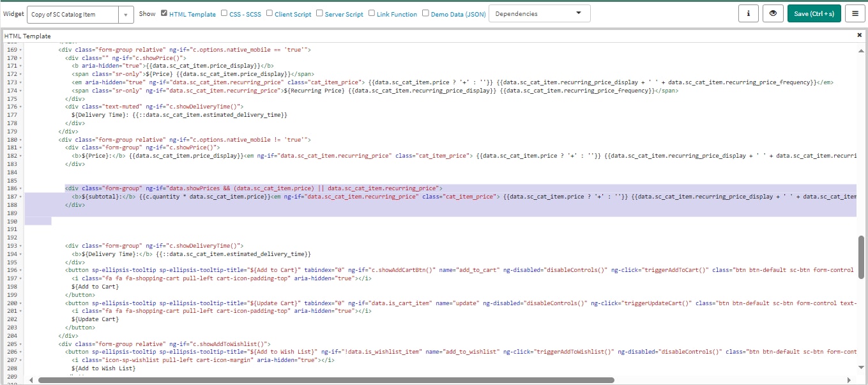This screenshot has height=385, width=868.
Task: Collapse code fold at line 170
Action: [x=21, y=58]
